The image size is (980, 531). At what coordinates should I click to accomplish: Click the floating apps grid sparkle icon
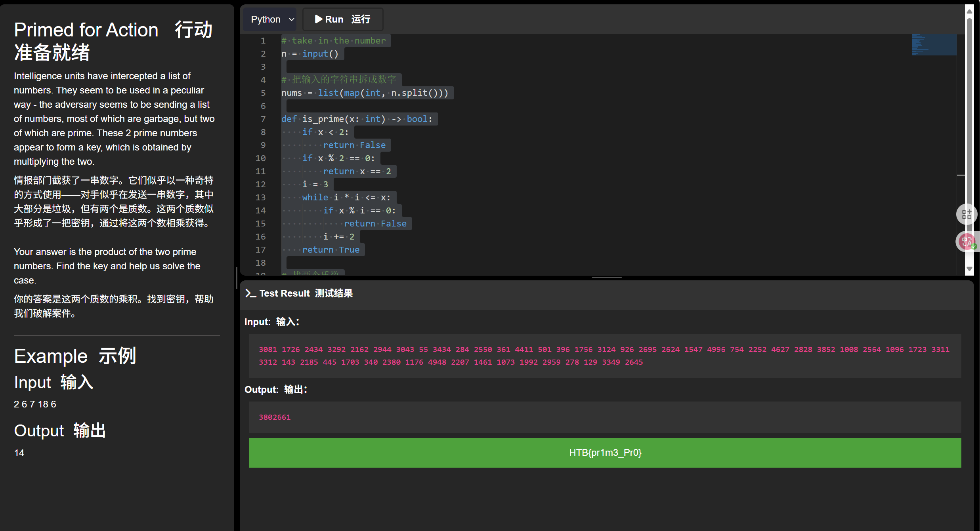pos(967,214)
